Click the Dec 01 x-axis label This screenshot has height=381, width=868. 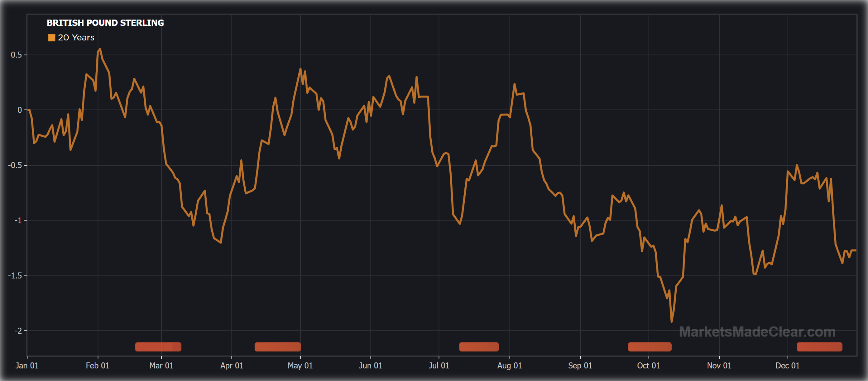click(787, 365)
